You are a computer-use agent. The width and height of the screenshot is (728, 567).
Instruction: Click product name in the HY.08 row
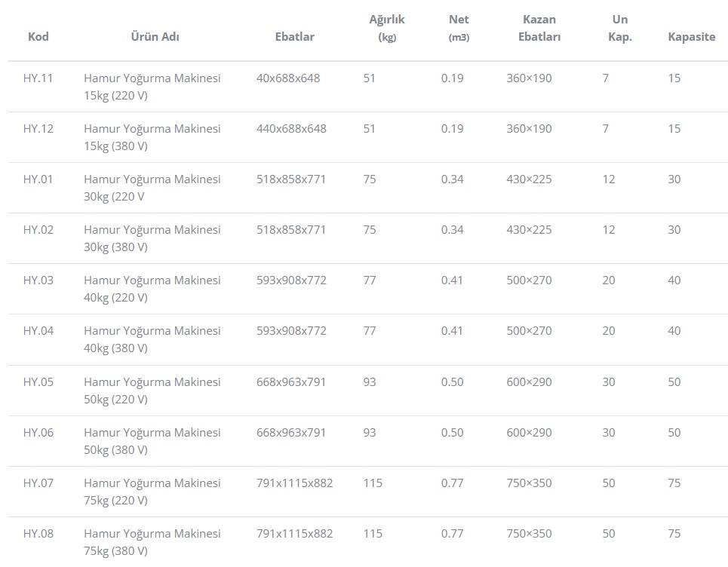coord(152,541)
